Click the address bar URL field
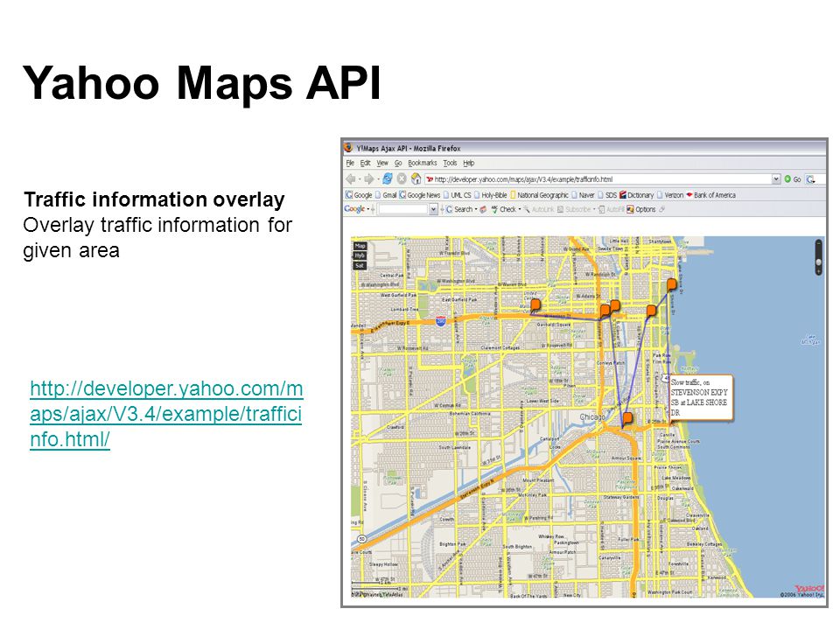Screen dimensions: 840x630 click(598, 179)
